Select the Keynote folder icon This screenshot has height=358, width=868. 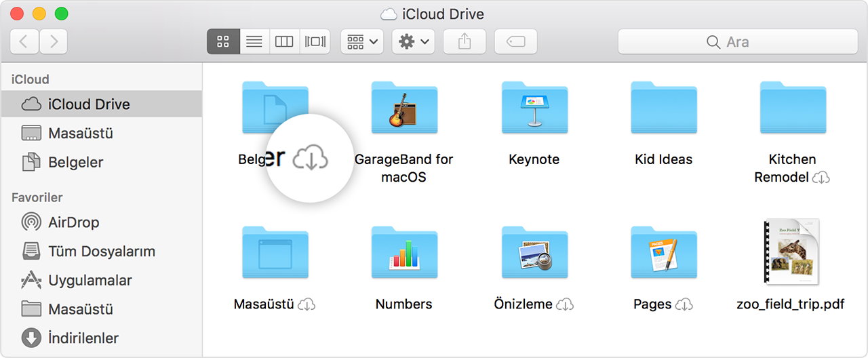(x=534, y=107)
